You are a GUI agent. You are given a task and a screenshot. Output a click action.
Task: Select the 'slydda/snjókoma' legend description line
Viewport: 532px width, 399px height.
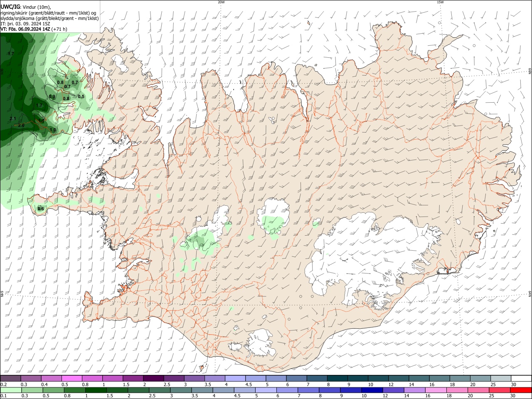tap(49, 18)
